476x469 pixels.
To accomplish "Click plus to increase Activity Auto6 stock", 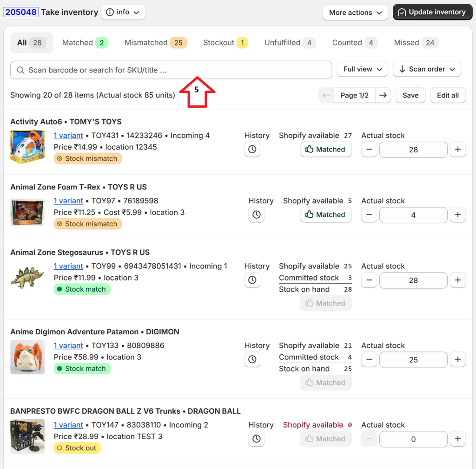I will (457, 150).
